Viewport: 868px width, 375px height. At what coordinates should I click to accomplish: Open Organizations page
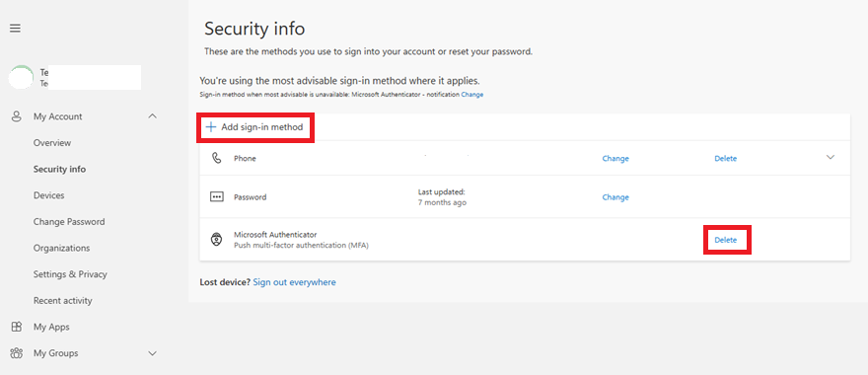(61, 248)
